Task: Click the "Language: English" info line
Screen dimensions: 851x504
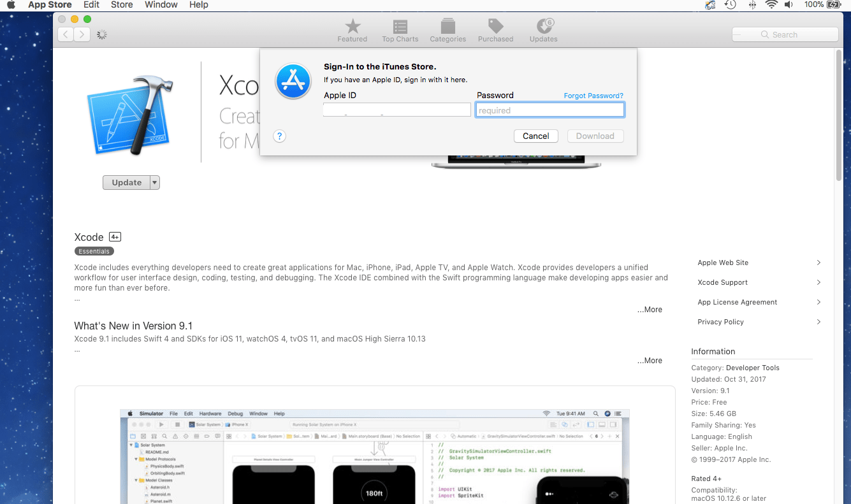Action: point(722,436)
